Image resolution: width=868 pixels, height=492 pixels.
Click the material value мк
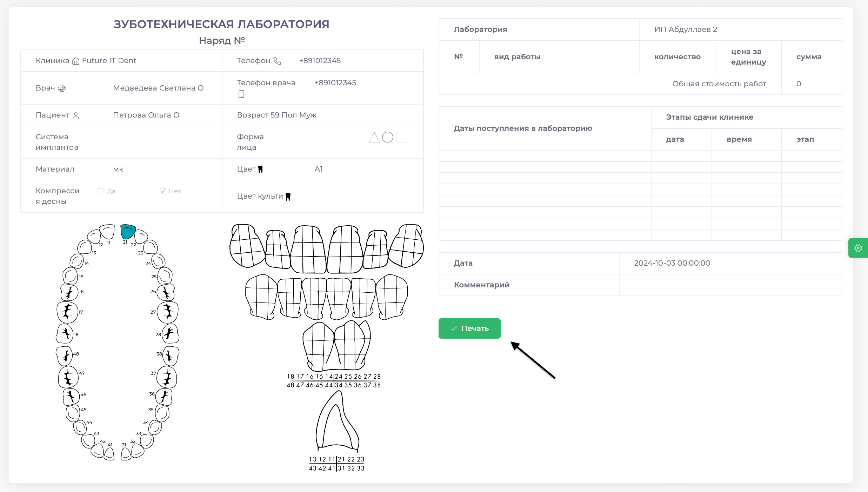click(118, 169)
